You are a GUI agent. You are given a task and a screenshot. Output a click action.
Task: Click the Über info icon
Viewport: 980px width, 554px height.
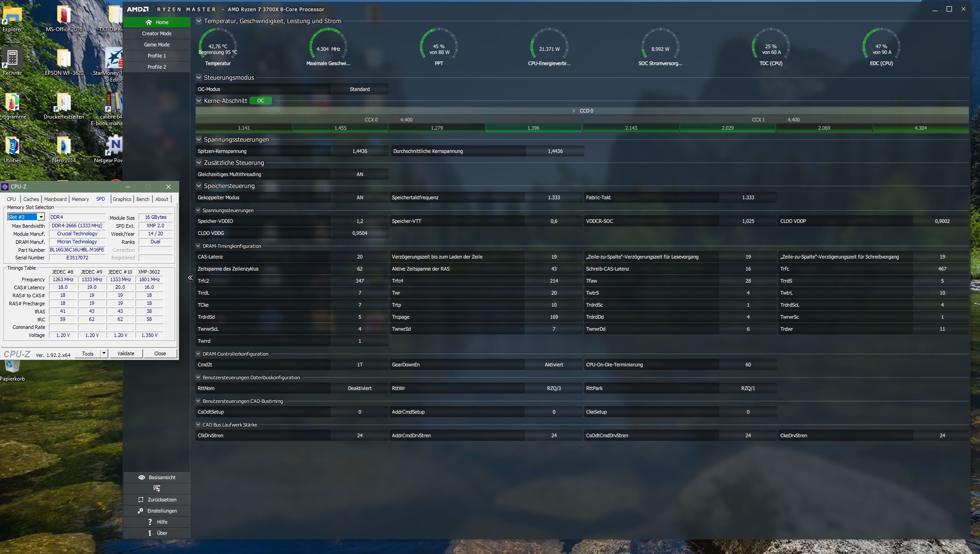point(150,533)
